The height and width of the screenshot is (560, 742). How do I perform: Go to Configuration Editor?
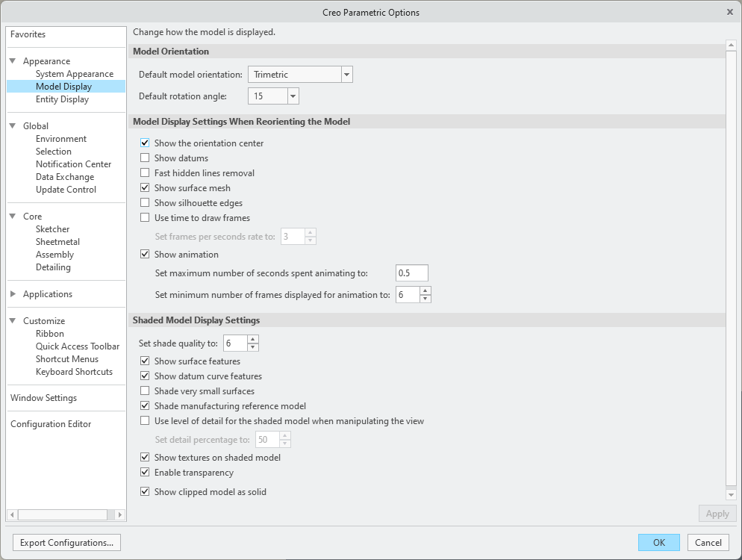[51, 424]
